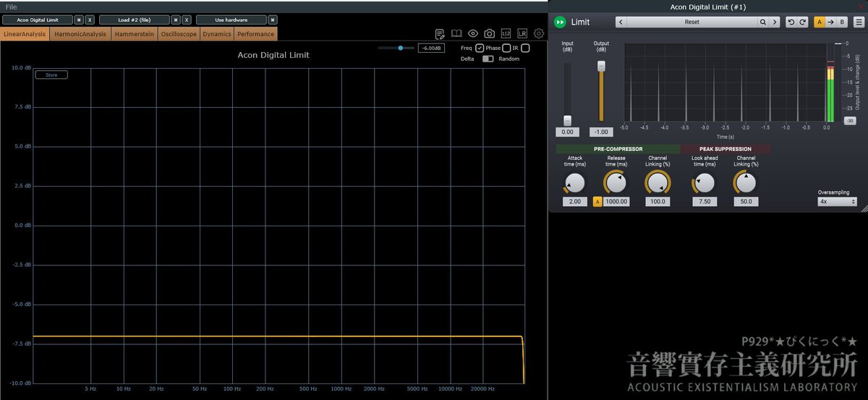Click the edit icon next to Load #2 (file)

point(176,20)
